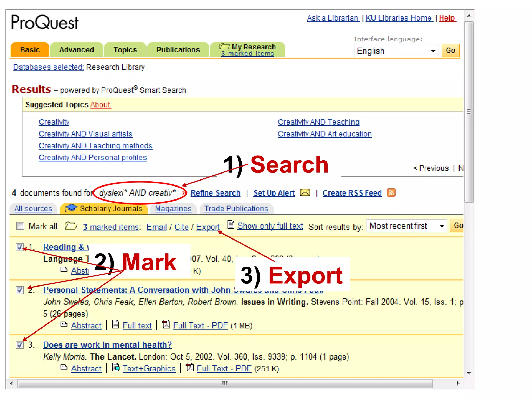Open Creativity AND Teaching topic
This screenshot has height=399, width=532.
coord(318,122)
